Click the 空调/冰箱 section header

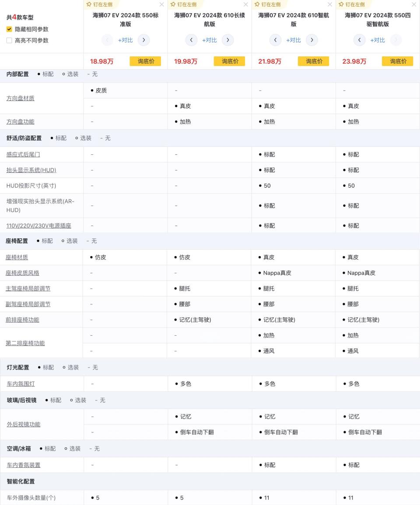click(19, 449)
